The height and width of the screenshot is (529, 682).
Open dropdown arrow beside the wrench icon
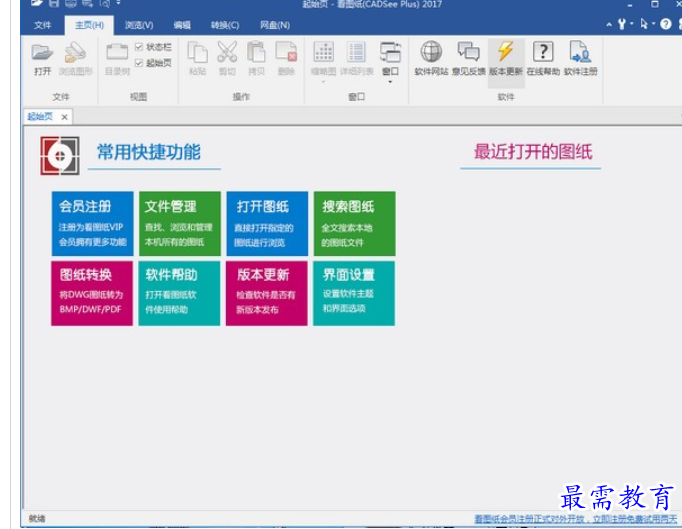632,23
